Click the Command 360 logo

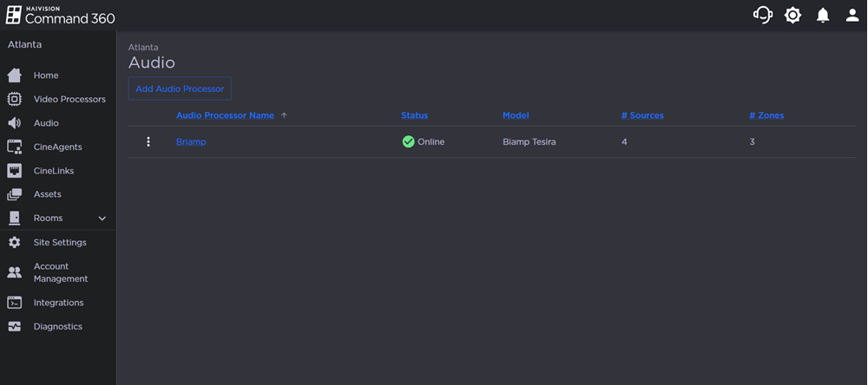pos(61,16)
